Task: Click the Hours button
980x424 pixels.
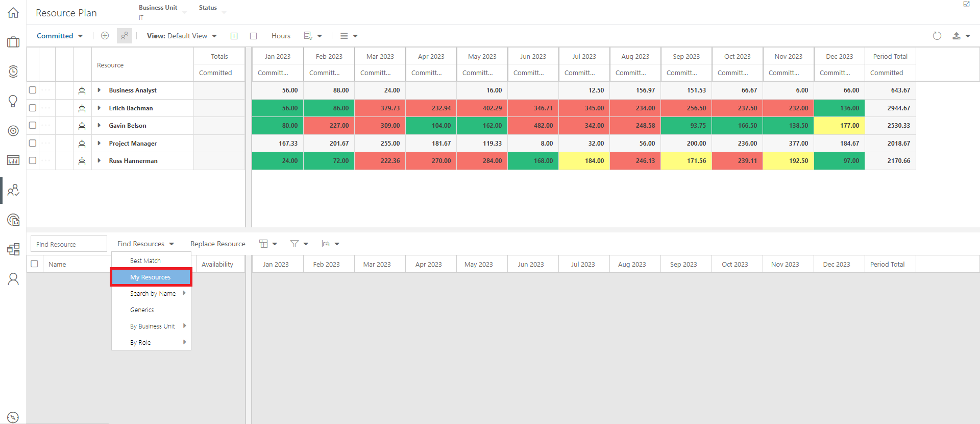Action: point(281,36)
